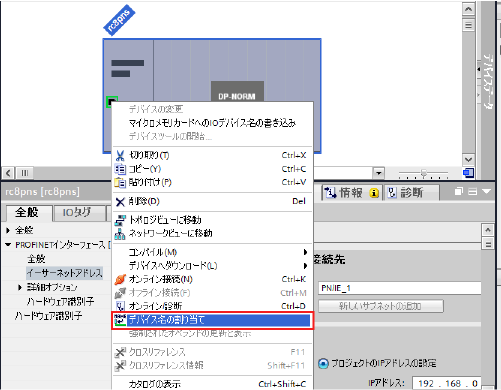501x390 pixels.
Task: Click the paste clipboard icon
Action: (120, 182)
